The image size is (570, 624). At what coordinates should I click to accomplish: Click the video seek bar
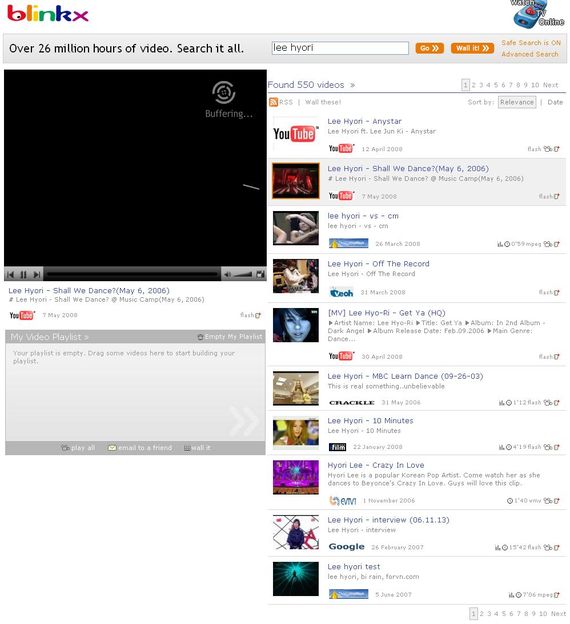point(132,274)
